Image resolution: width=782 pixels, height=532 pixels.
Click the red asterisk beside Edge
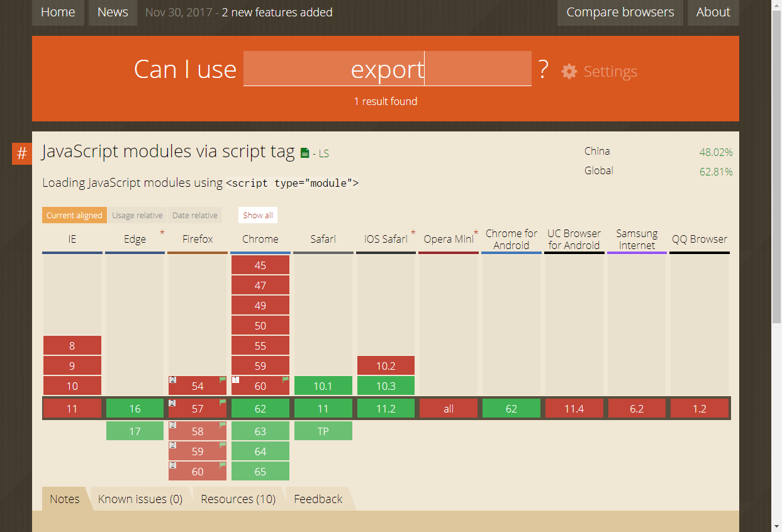click(x=162, y=233)
